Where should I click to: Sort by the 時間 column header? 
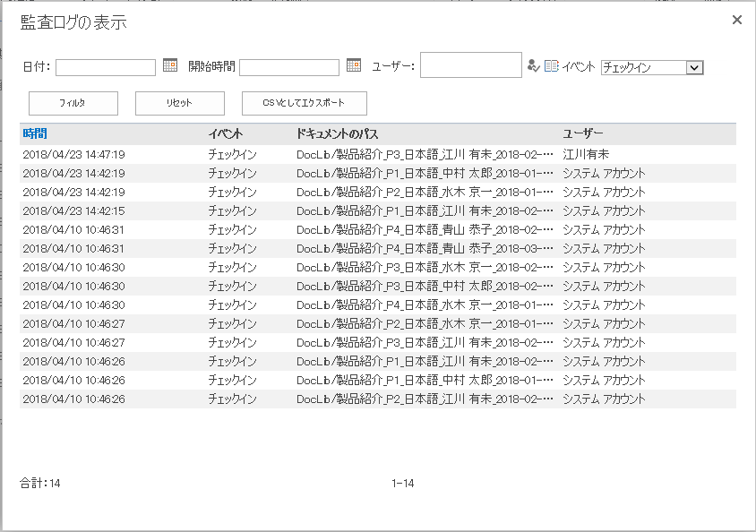click(x=35, y=134)
